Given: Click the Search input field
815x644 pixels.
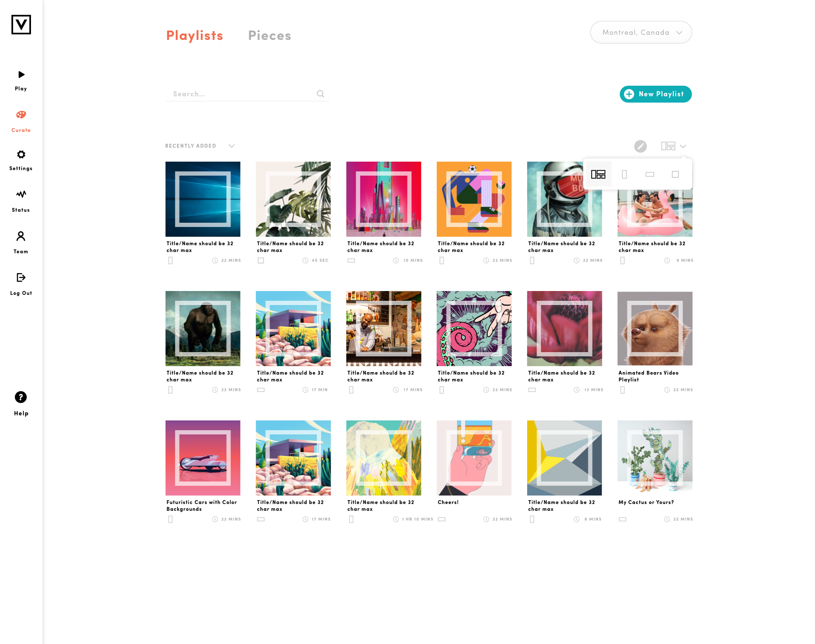Looking at the screenshot, I should tap(247, 94).
